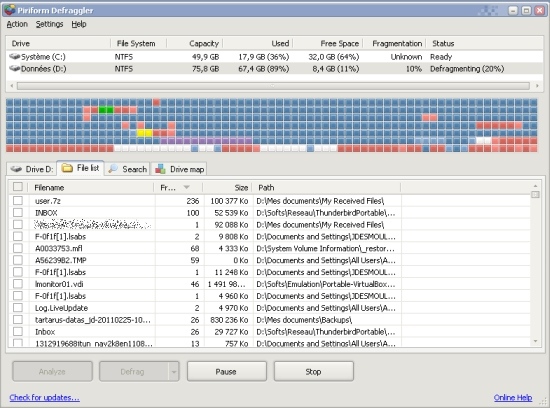Sort by the Filename column header
Screen dimensions: 550x408
(x=91, y=188)
